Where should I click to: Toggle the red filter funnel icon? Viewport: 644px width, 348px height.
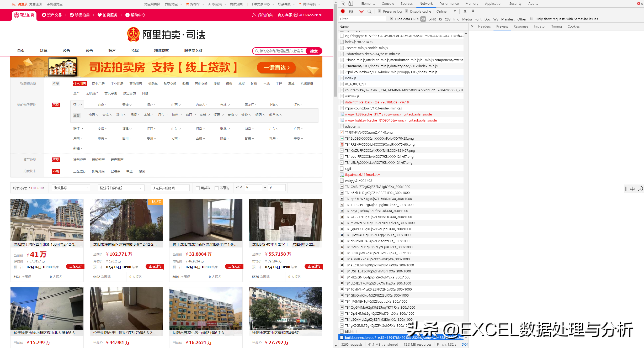point(361,11)
